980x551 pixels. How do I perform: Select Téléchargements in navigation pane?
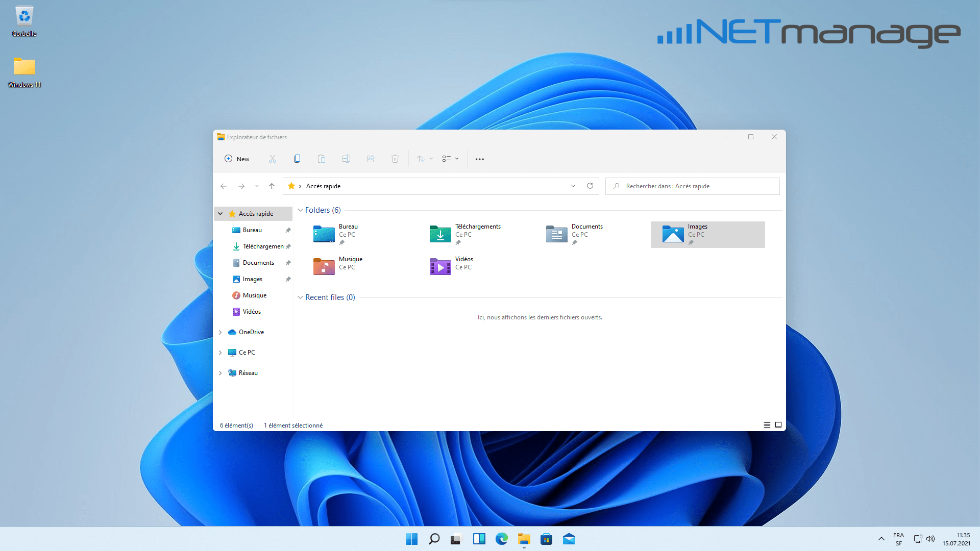(258, 246)
